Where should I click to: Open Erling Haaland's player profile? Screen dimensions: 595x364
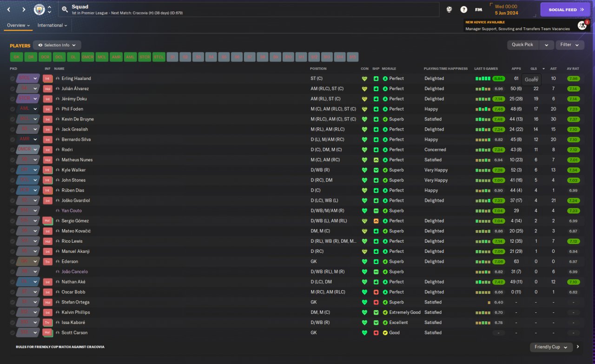[x=76, y=79]
